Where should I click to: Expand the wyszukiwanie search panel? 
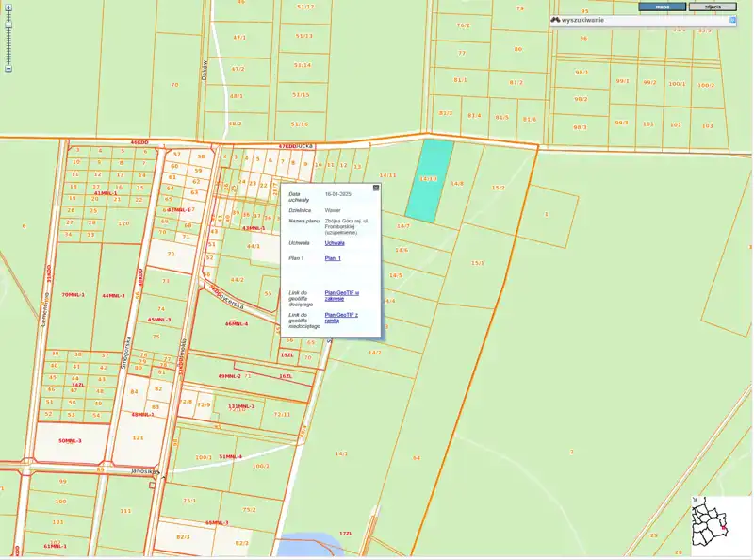click(x=731, y=20)
